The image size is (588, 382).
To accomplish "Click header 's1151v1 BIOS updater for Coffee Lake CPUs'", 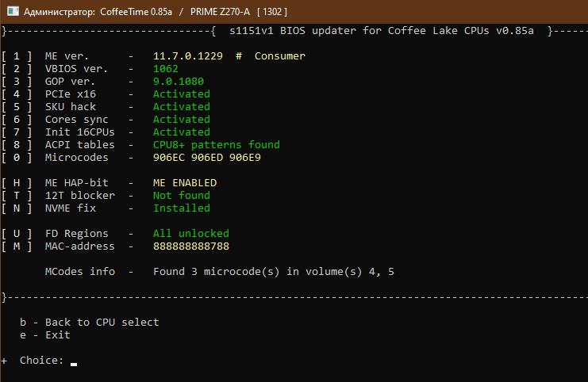I will pos(359,31).
